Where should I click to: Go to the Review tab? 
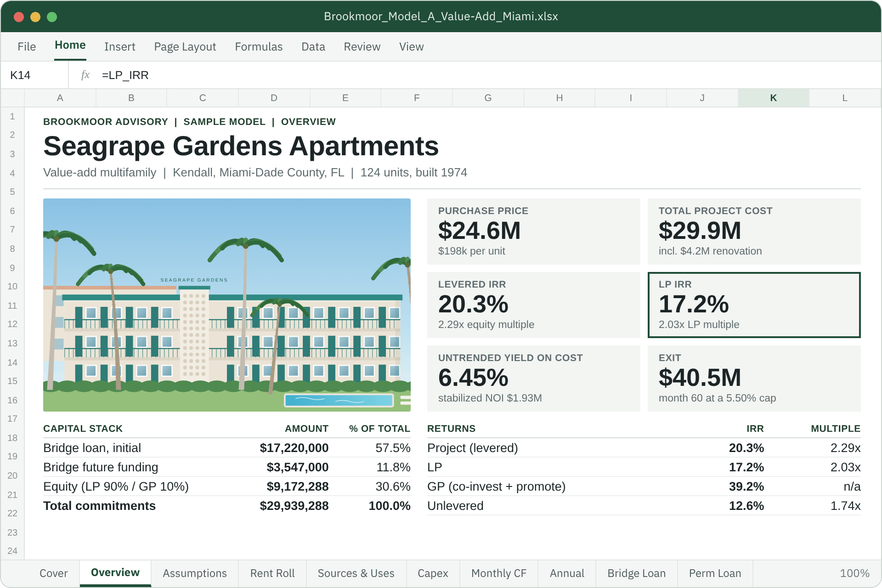pos(362,46)
